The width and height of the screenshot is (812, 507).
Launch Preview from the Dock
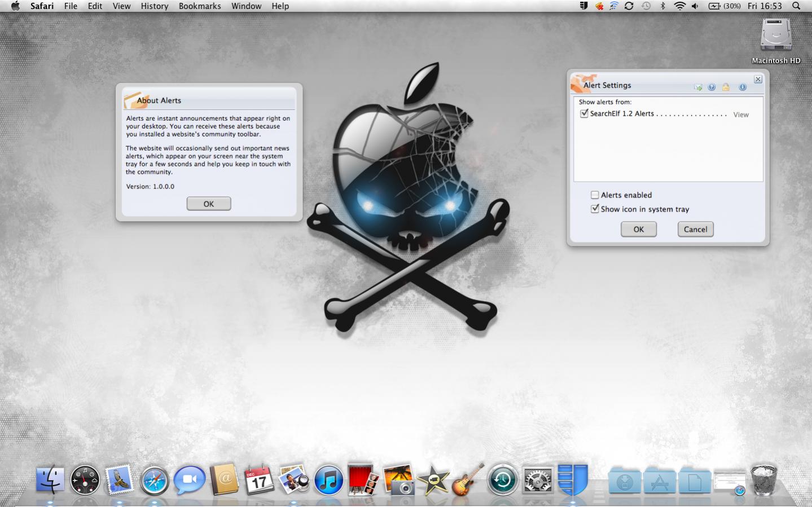pos(294,480)
